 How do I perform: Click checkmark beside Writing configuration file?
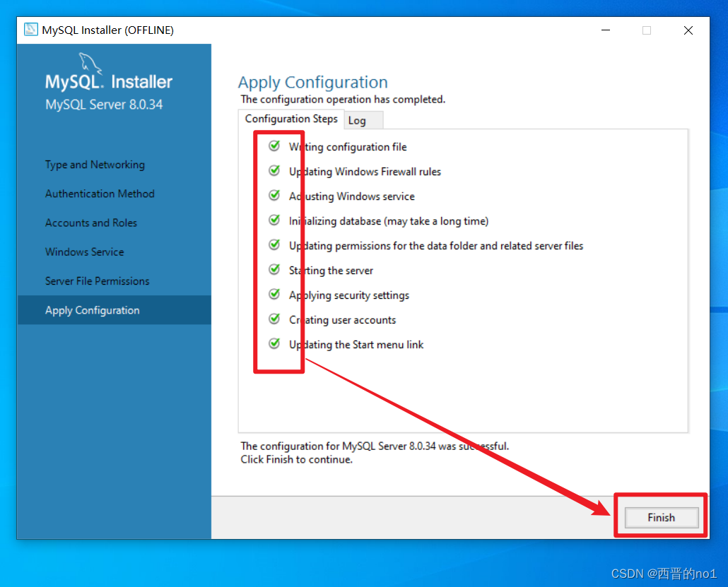pos(274,146)
